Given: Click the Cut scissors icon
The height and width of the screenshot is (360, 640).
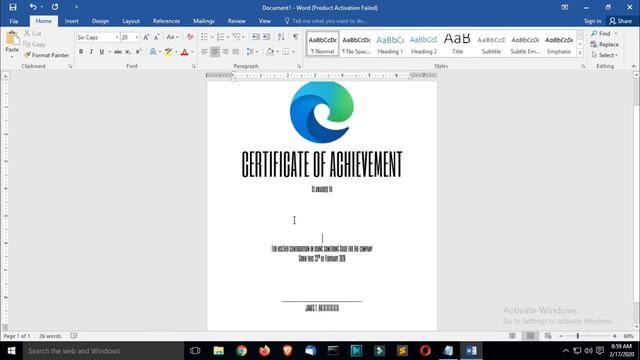Looking at the screenshot, I should click(x=27, y=33).
